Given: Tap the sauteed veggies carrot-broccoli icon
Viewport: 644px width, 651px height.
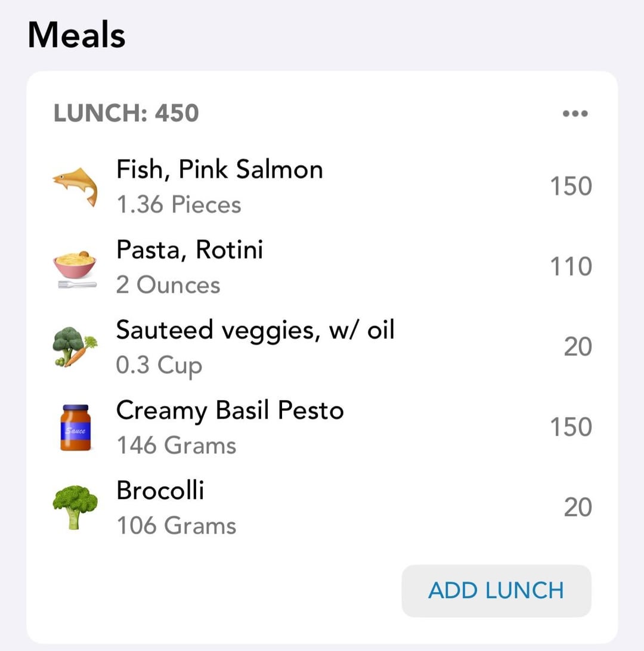Looking at the screenshot, I should pyautogui.click(x=75, y=347).
